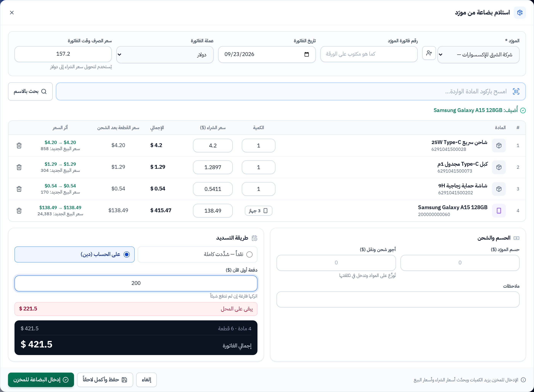Select نقداً — سُدِّدت كاملة payment option
This screenshot has height=392, width=534.
[x=197, y=254]
